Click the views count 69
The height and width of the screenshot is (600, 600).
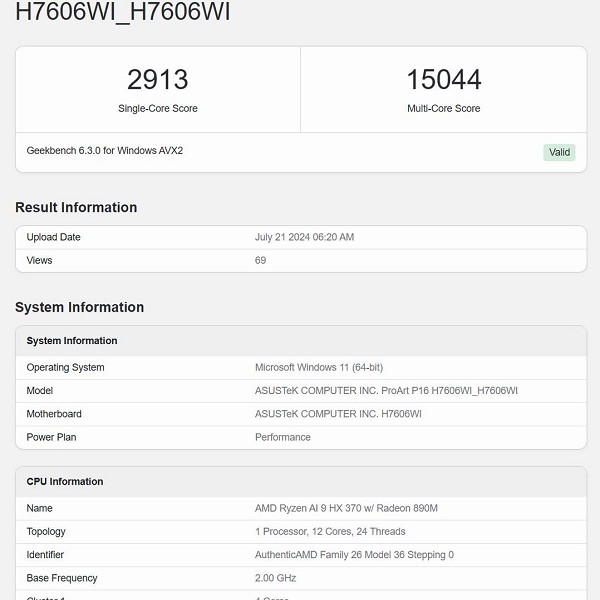(x=260, y=260)
